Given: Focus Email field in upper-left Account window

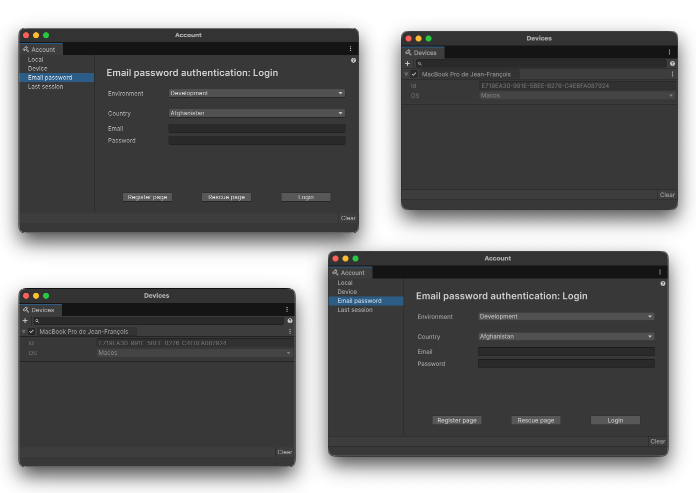Looking at the screenshot, I should click(257, 129).
